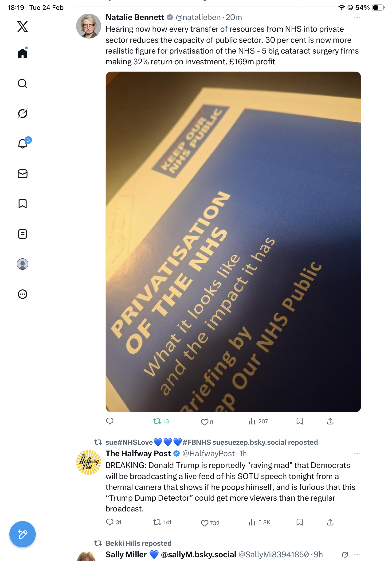The height and width of the screenshot is (561, 392).
Task: Open the X logo in the sidebar
Action: point(23,27)
